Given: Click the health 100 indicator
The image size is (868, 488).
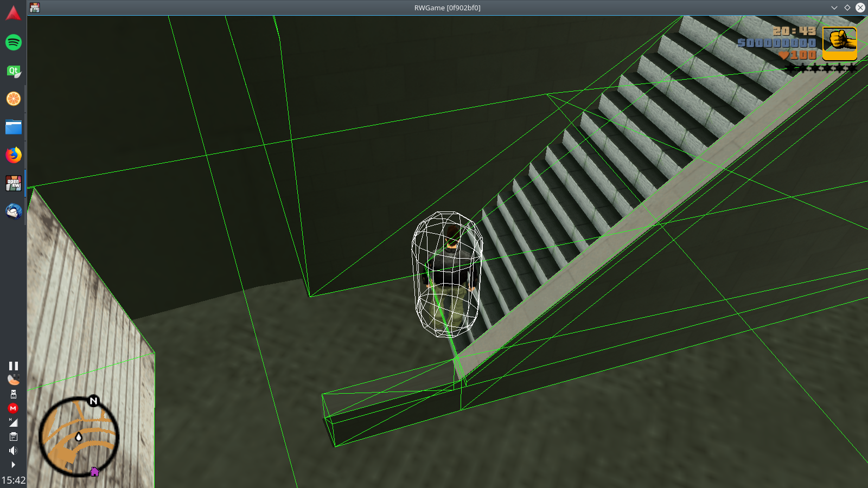Looking at the screenshot, I should pos(797,55).
